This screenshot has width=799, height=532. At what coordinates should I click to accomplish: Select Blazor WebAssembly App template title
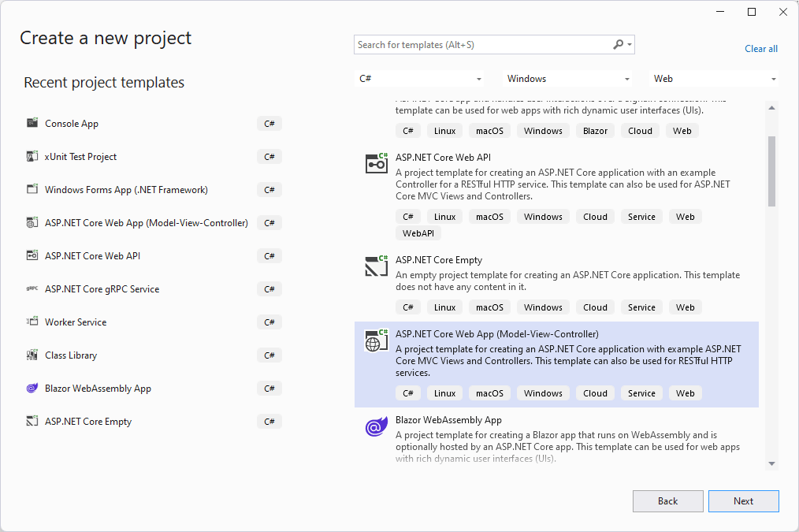(x=448, y=420)
